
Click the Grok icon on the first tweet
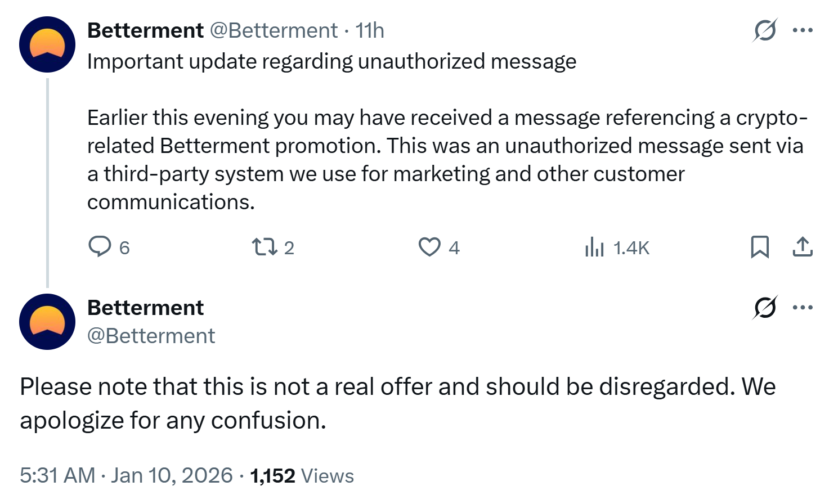pyautogui.click(x=765, y=30)
